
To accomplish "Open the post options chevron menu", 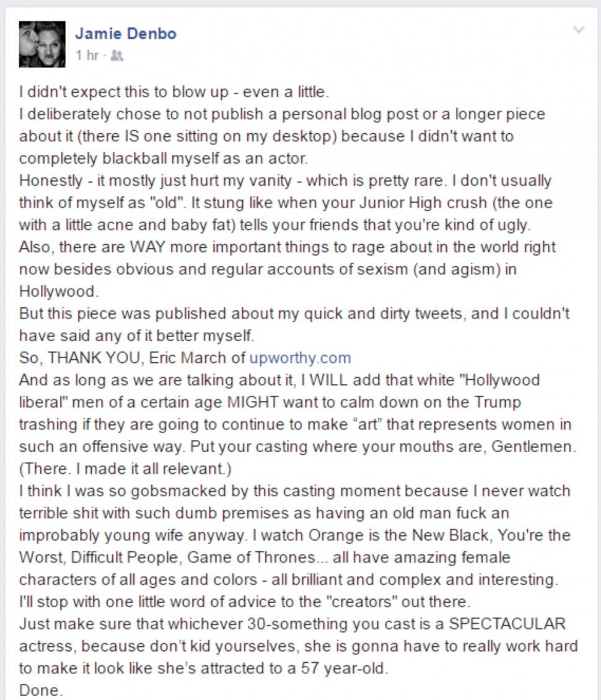I will click(x=579, y=30).
